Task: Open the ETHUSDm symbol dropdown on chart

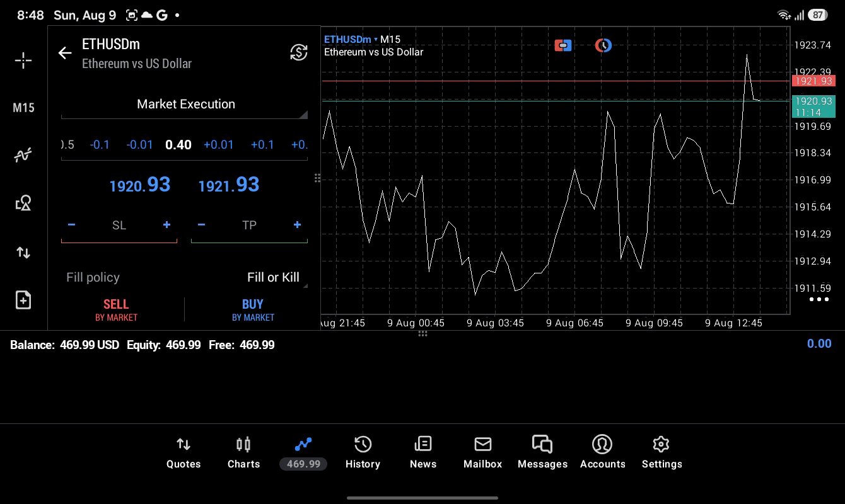Action: tap(351, 40)
